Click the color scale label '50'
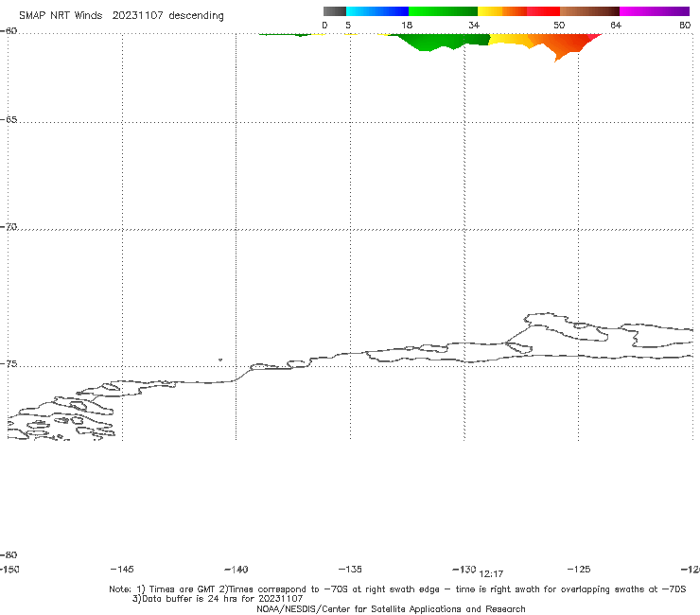The height and width of the screenshot is (615, 700). (559, 26)
